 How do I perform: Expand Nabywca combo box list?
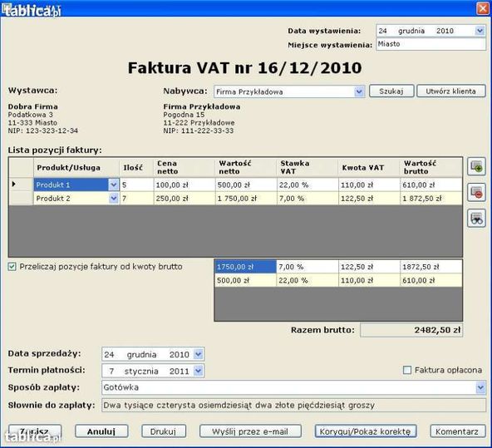click(x=359, y=92)
